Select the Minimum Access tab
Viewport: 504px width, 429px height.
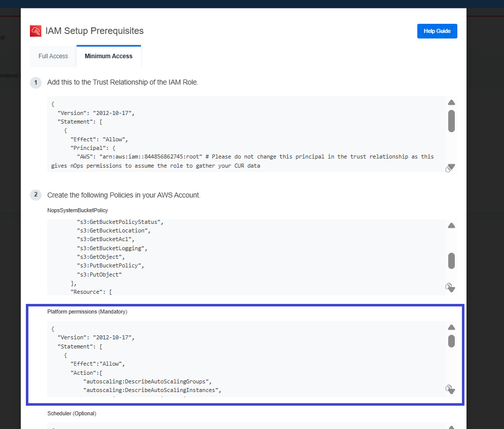point(109,56)
